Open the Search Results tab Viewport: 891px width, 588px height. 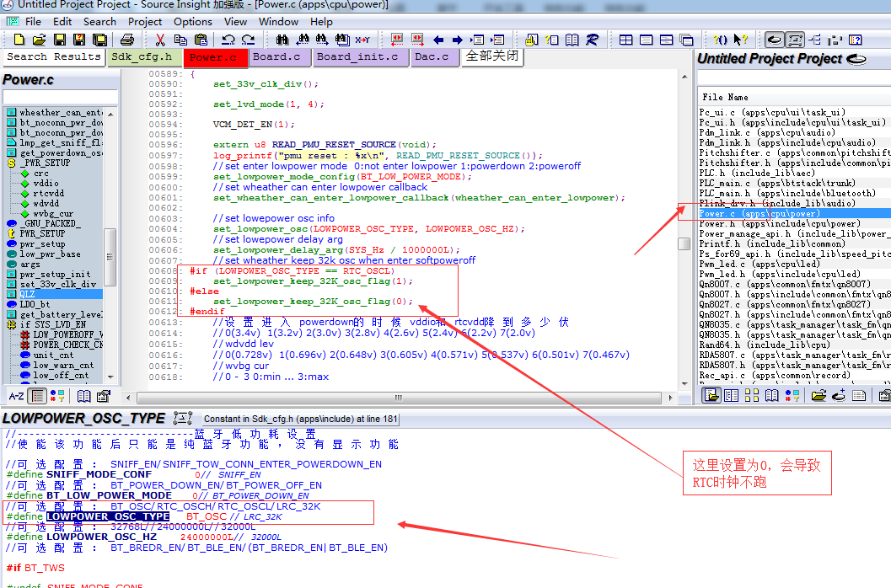point(53,56)
